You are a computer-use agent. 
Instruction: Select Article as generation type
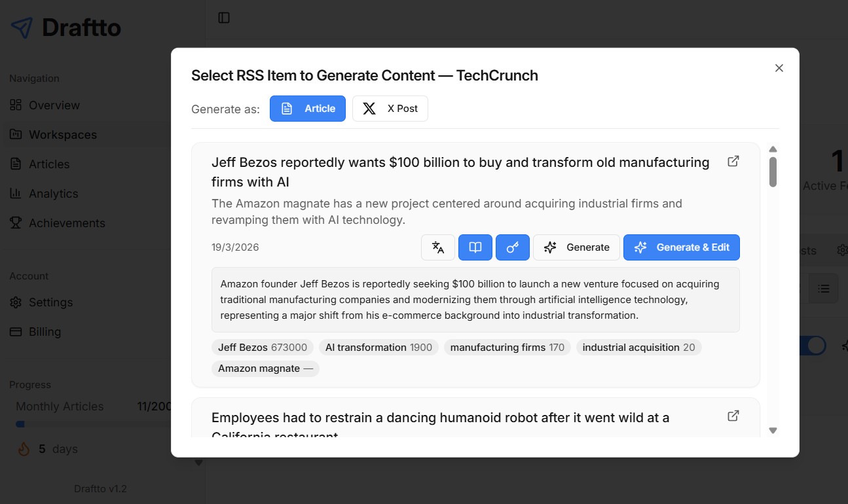click(308, 109)
